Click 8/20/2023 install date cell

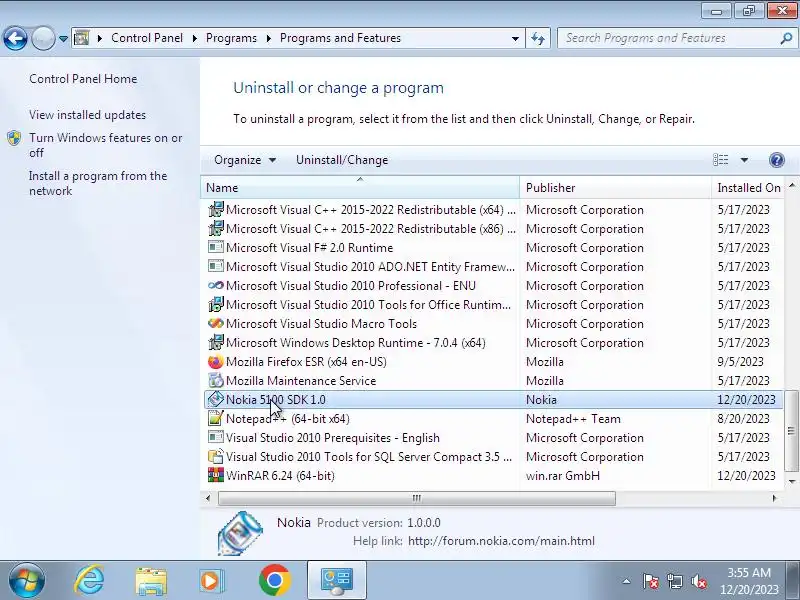(x=743, y=419)
